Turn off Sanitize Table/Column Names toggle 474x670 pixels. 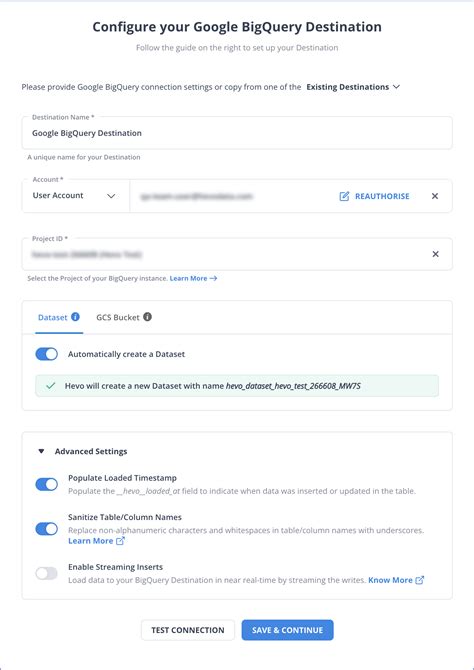point(47,529)
